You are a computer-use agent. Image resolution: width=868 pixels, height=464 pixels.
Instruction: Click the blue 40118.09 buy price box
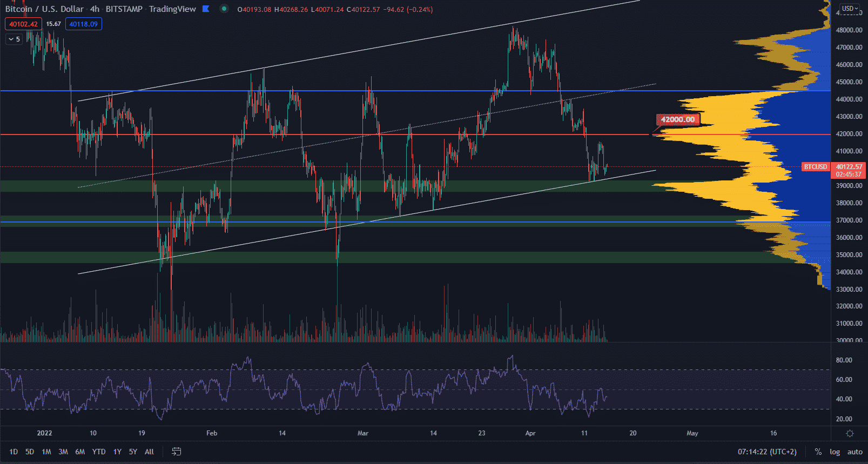[x=83, y=24]
